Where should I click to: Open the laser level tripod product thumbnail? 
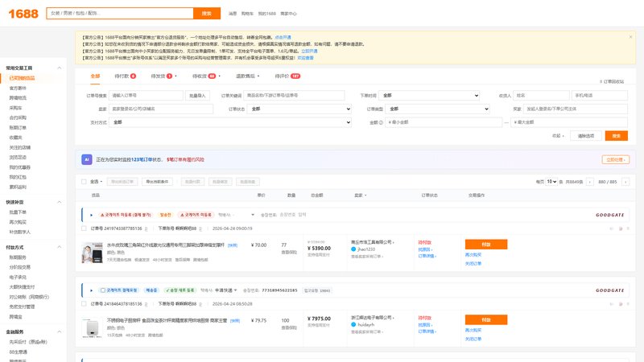(x=92, y=253)
